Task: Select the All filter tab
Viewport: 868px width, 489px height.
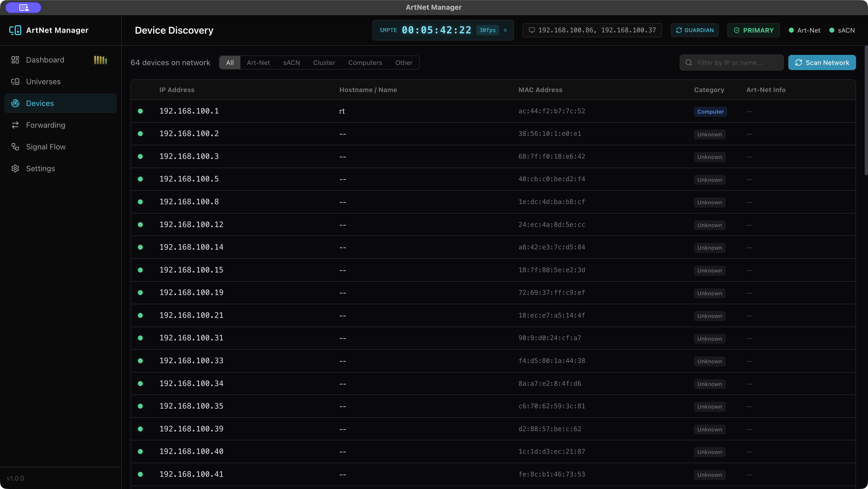Action: pyautogui.click(x=230, y=62)
